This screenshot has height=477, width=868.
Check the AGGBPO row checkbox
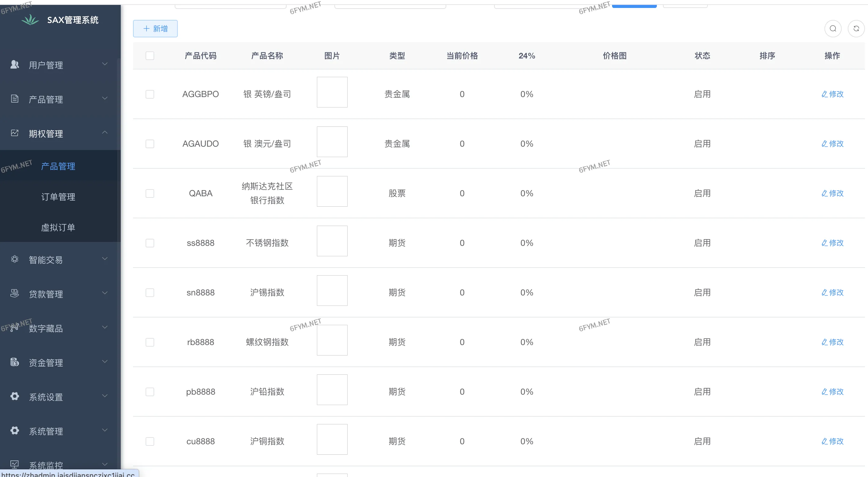click(150, 94)
